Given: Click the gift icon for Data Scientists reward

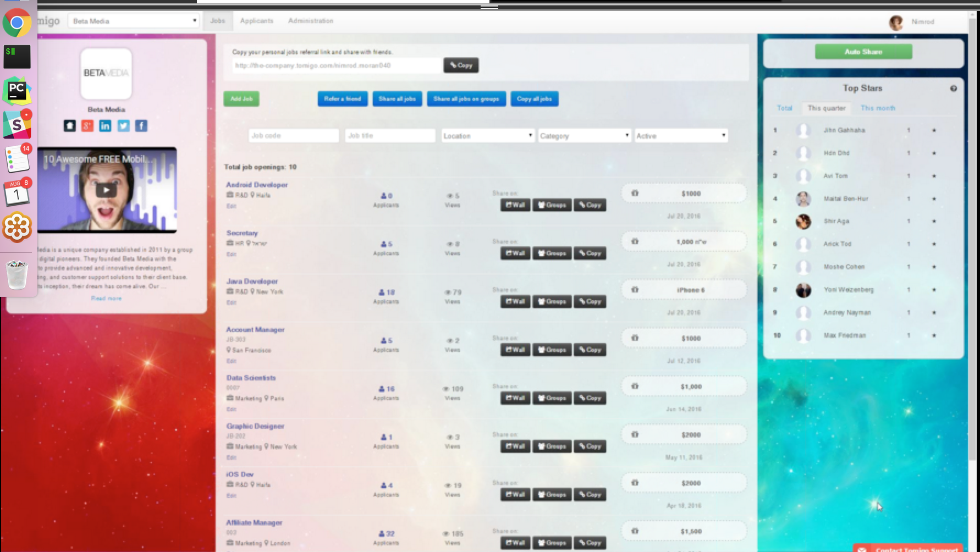Looking at the screenshot, I should pos(635,387).
